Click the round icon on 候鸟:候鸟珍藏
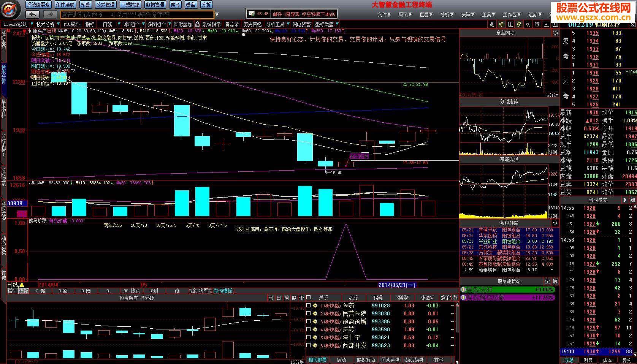 point(463,298)
